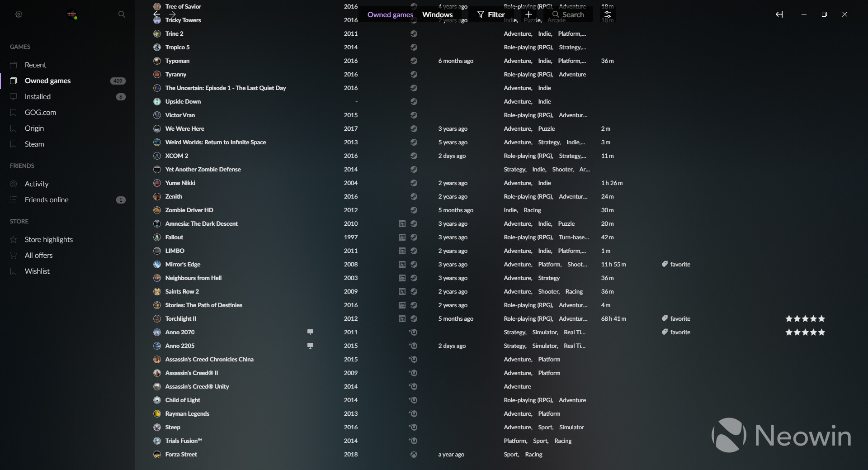
Task: Click the Steam platform icon for XCOM 2
Action: [x=414, y=156]
